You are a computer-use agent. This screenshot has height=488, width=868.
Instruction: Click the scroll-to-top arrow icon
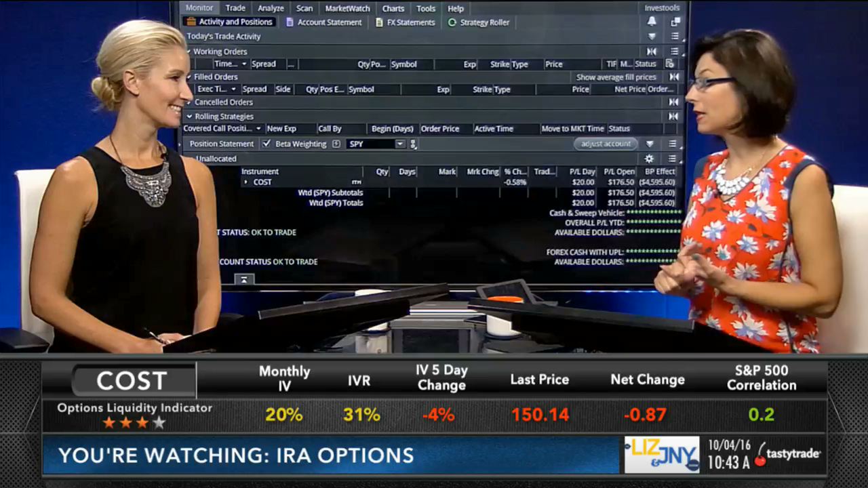(x=244, y=279)
